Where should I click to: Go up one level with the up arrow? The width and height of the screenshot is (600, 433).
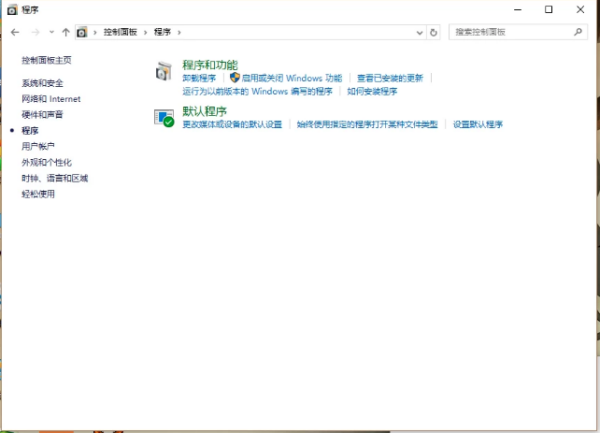66,33
